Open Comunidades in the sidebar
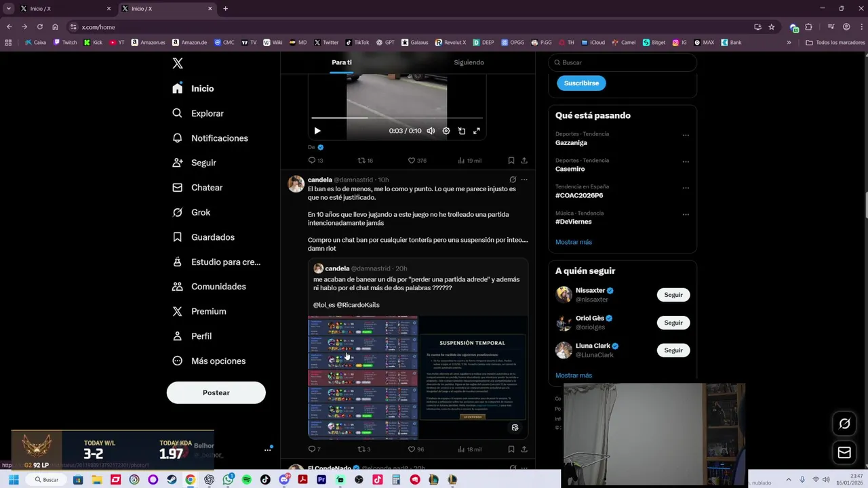Image resolution: width=868 pixels, height=488 pixels. coord(209,287)
